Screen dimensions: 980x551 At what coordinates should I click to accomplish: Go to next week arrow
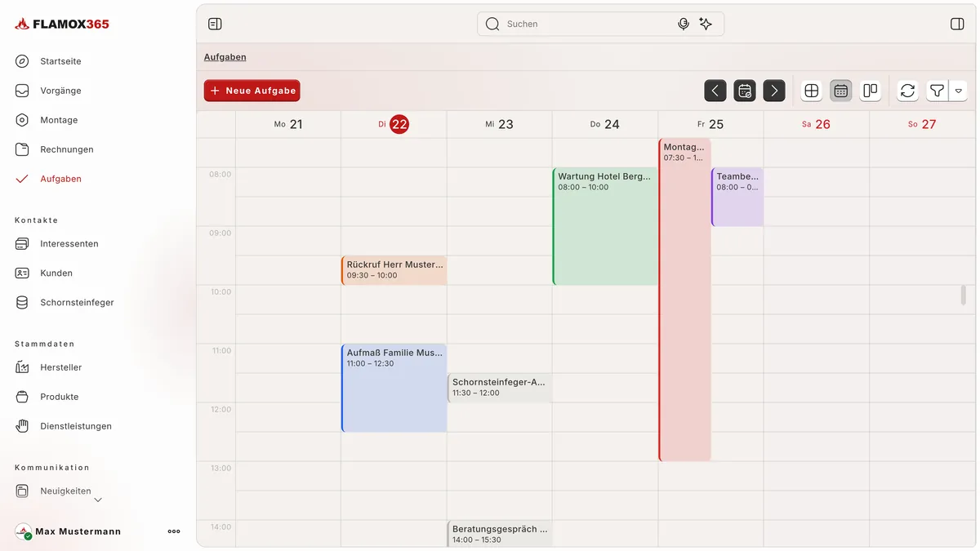point(774,91)
